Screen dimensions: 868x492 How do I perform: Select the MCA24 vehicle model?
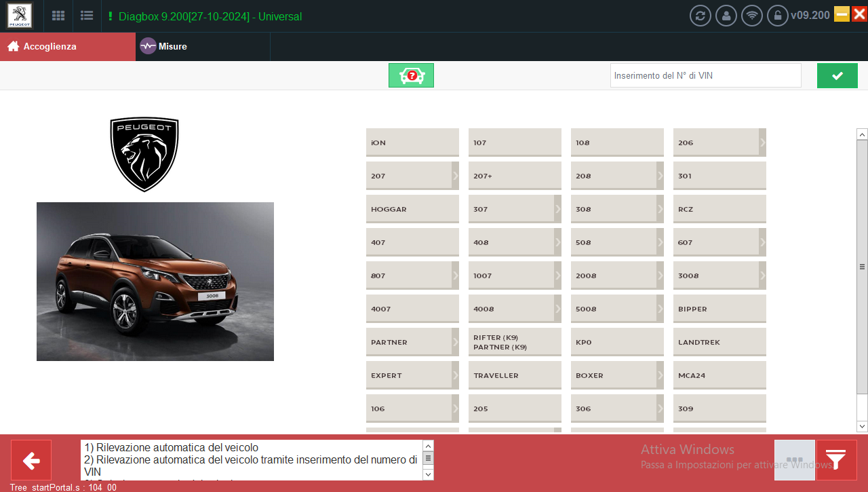(x=719, y=375)
